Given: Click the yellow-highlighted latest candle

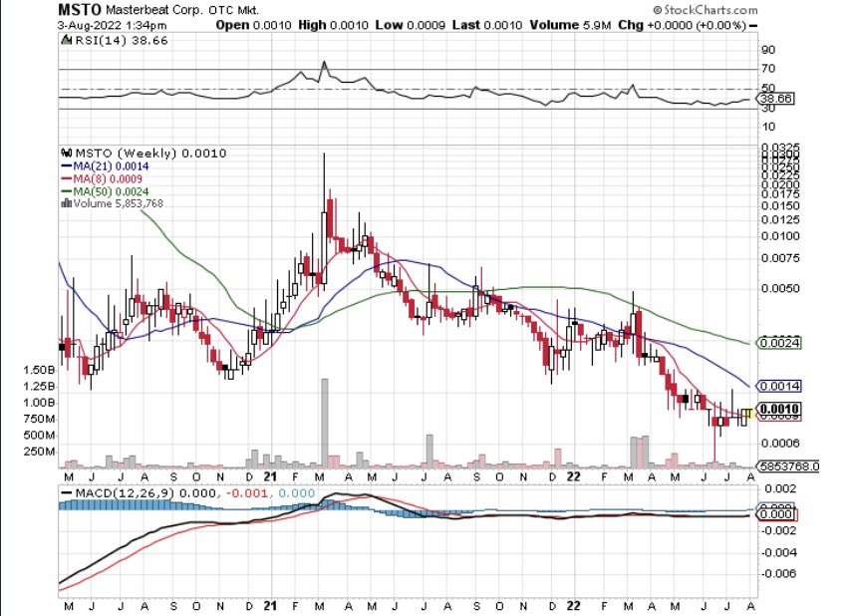Looking at the screenshot, I should (x=749, y=415).
